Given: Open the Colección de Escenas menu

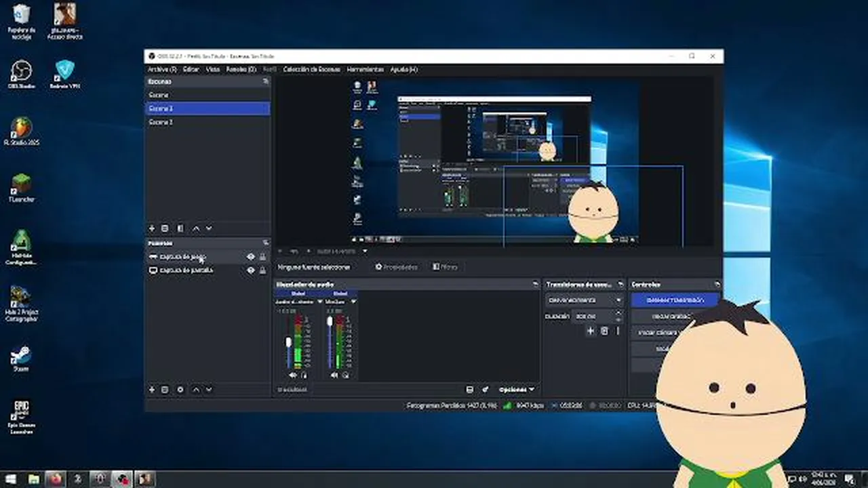Looking at the screenshot, I should click(x=311, y=69).
